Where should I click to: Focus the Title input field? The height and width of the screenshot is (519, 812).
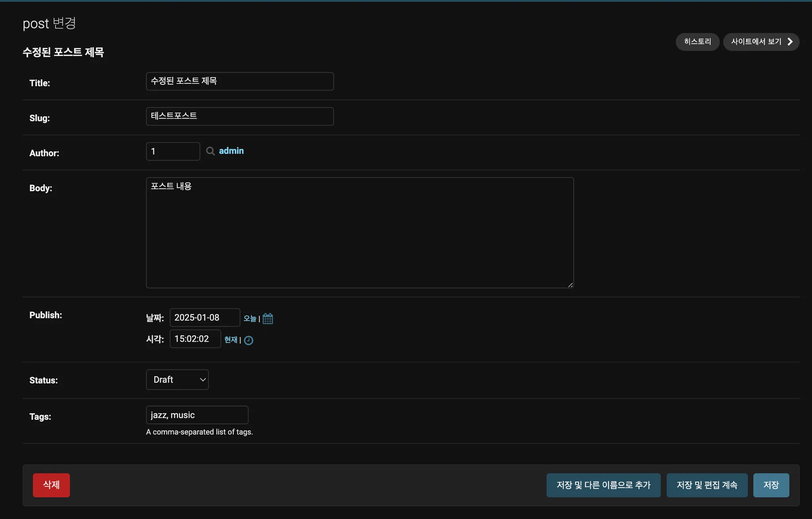(239, 81)
